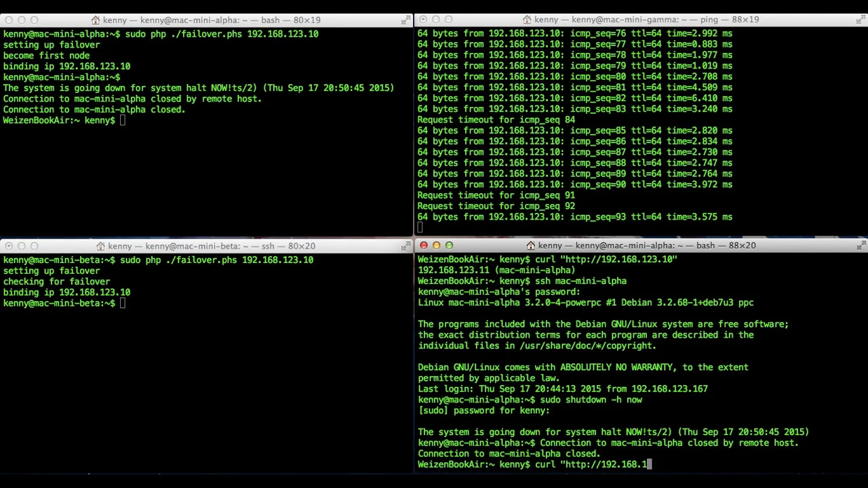Image resolution: width=868 pixels, height=488 pixels.
Task: Activate the ping 88×19 window by its title text
Action: (646, 20)
